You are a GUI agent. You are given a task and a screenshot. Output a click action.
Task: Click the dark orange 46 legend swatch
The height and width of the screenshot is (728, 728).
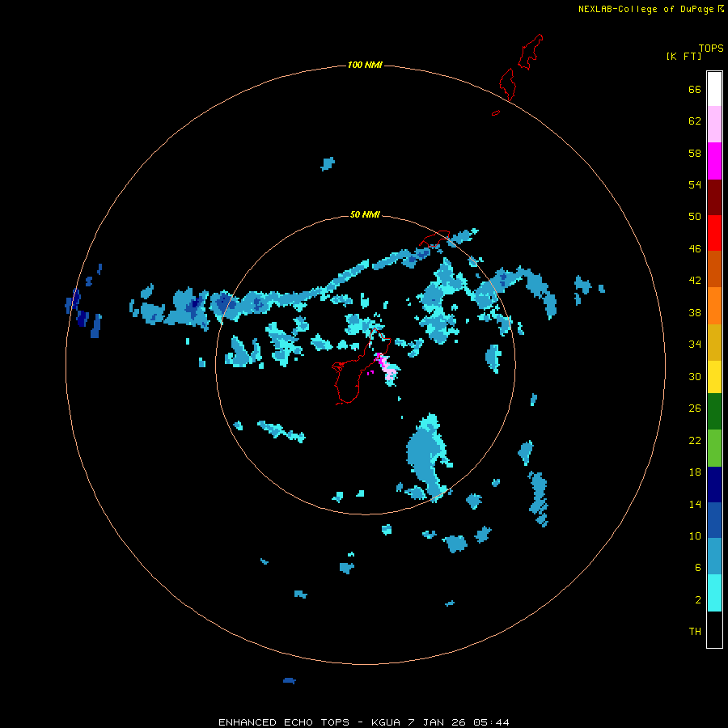pyautogui.click(x=714, y=269)
